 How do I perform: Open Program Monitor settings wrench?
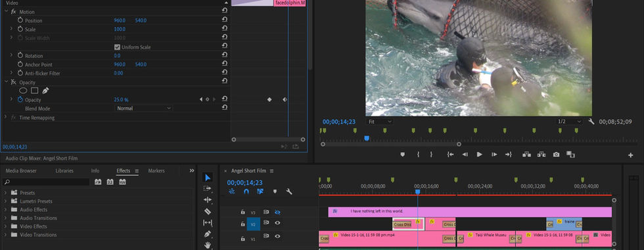(591, 122)
